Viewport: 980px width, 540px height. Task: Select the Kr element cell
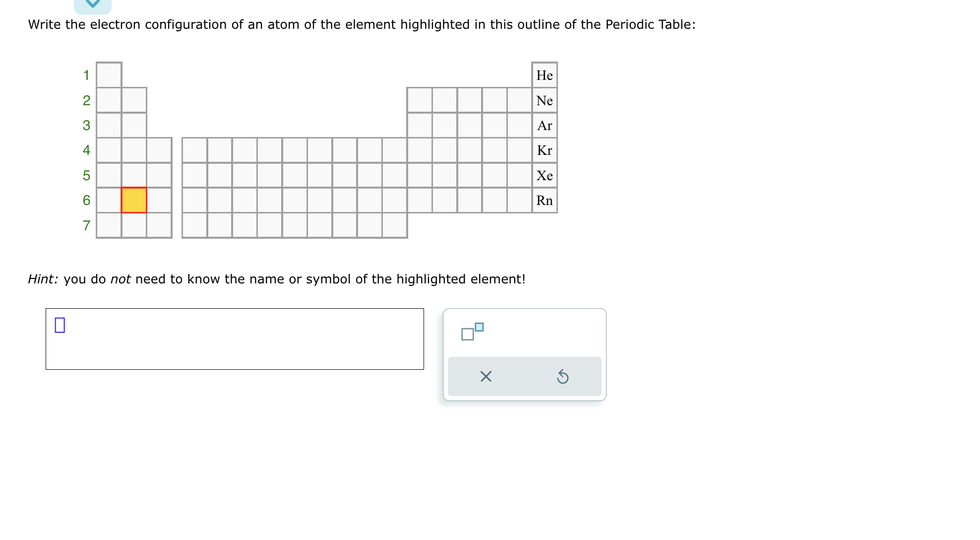pos(545,150)
